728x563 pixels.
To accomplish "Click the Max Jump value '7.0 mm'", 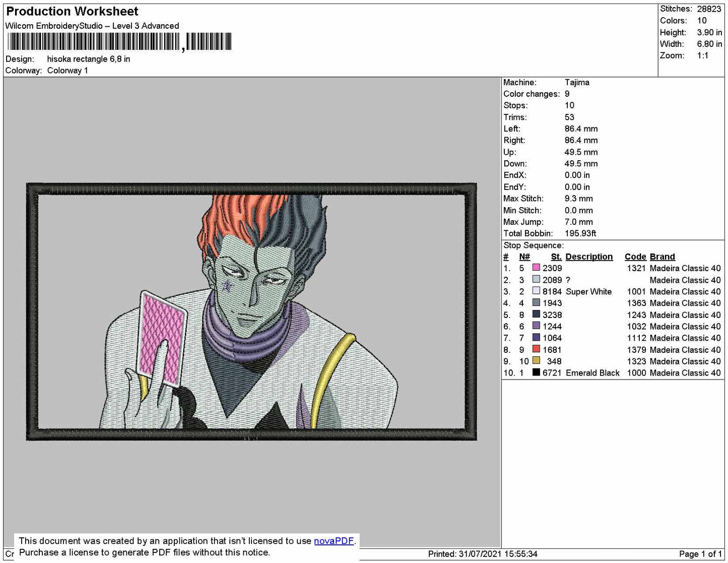I will point(578,222).
